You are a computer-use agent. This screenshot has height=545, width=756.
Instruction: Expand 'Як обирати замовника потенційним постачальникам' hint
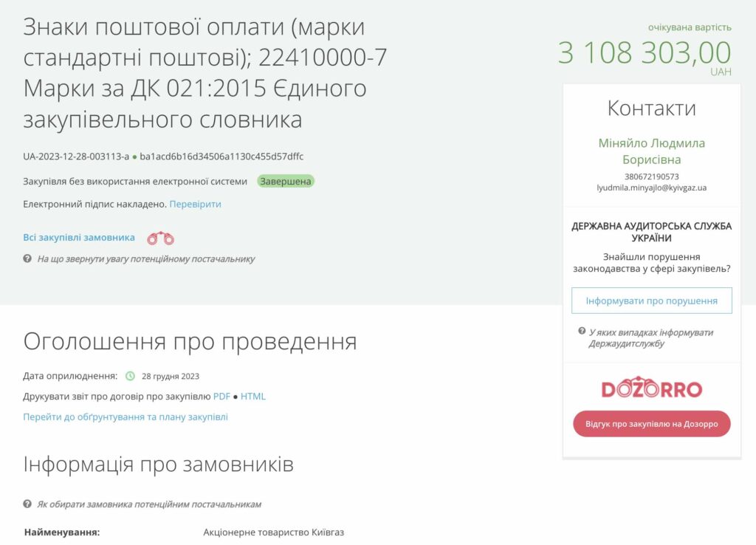coord(149,504)
